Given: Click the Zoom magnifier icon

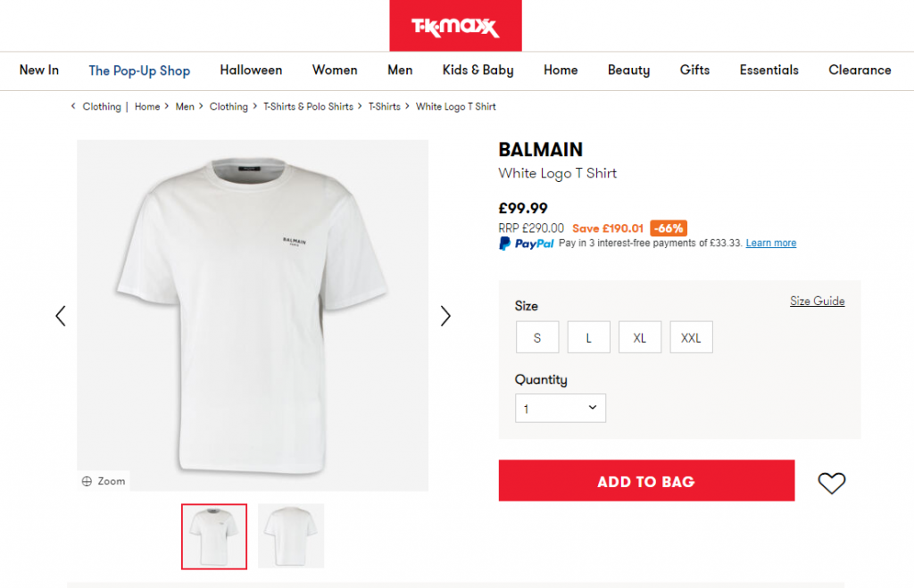Looking at the screenshot, I should (87, 481).
